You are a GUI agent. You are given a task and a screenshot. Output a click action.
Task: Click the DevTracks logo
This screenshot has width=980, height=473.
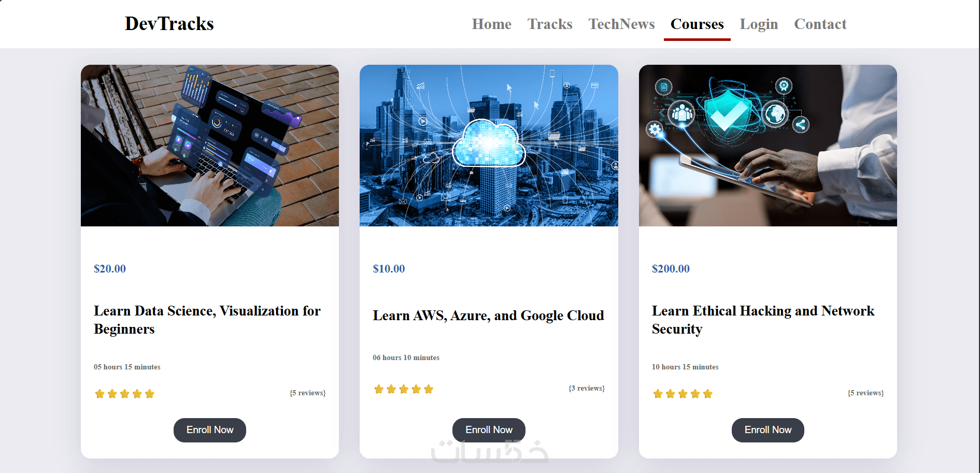point(169,23)
